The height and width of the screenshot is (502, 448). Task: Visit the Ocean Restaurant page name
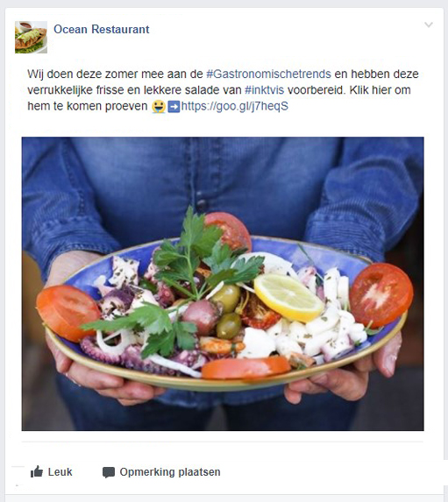(102, 29)
